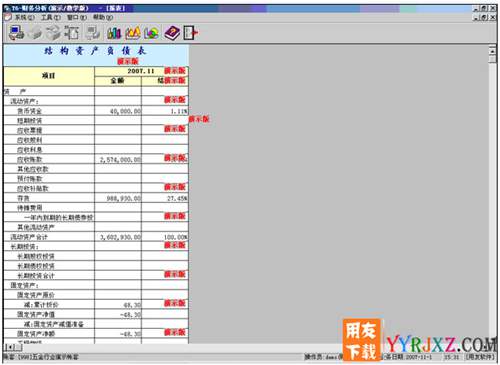Viewport: 500px width, 365px height.
Task: Select the 100.00% structure cell
Action: [165, 237]
